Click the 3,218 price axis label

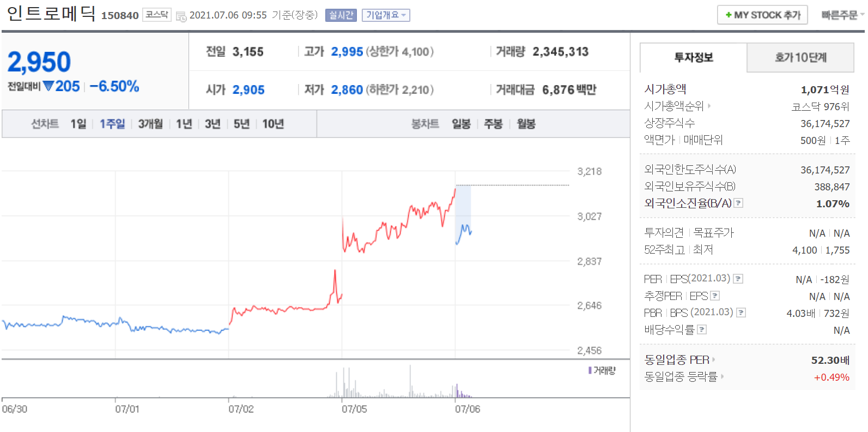[x=590, y=171]
